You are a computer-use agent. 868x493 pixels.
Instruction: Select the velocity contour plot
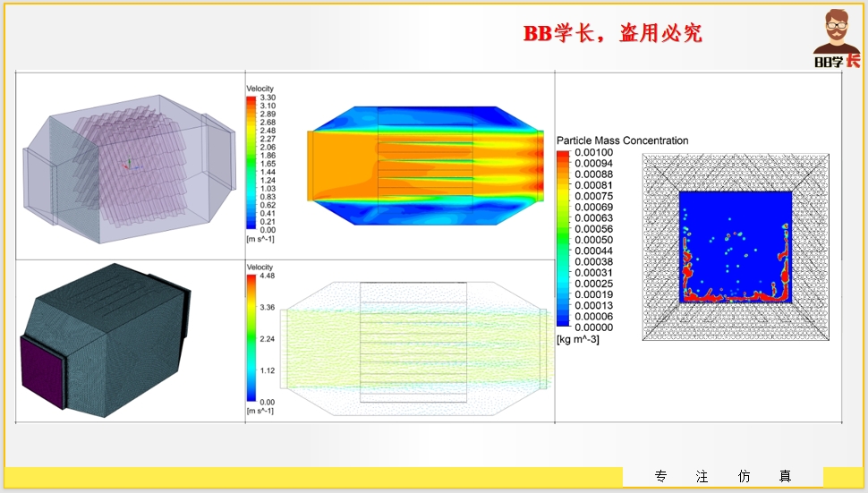tap(425, 163)
